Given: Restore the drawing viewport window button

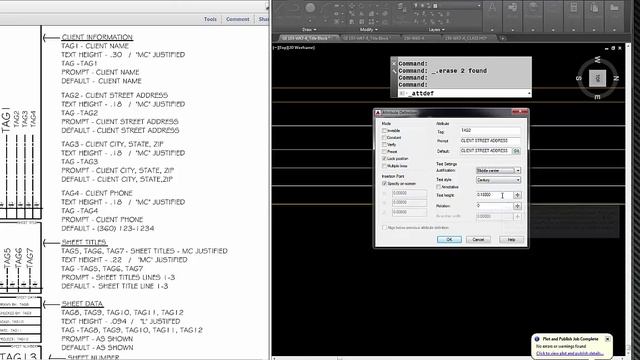Looking at the screenshot, I should coord(613,48).
